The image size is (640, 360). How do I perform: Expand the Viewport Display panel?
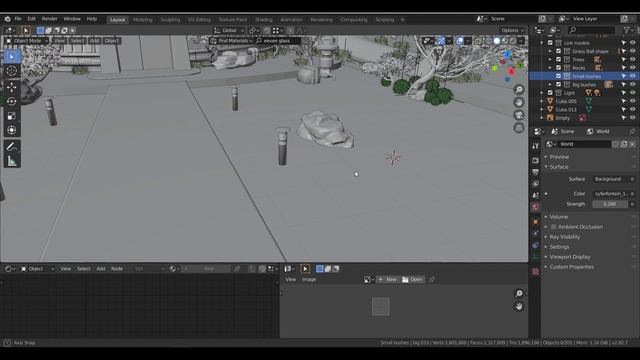pos(569,257)
